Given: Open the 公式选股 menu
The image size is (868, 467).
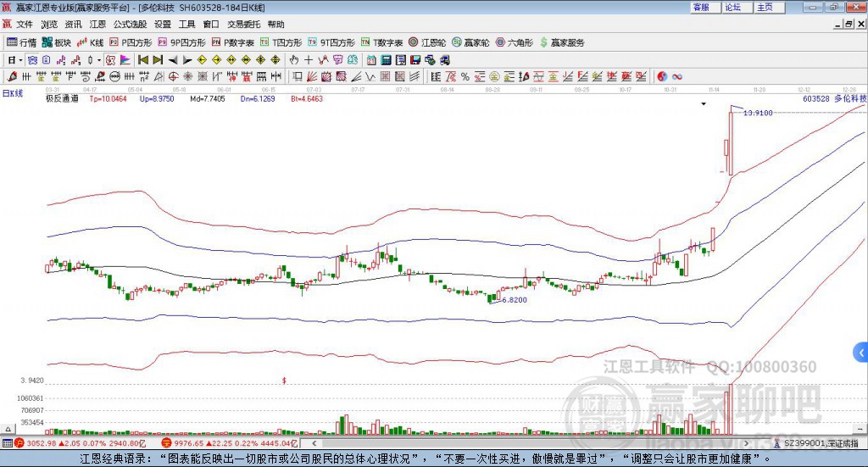Looking at the screenshot, I should (x=130, y=25).
